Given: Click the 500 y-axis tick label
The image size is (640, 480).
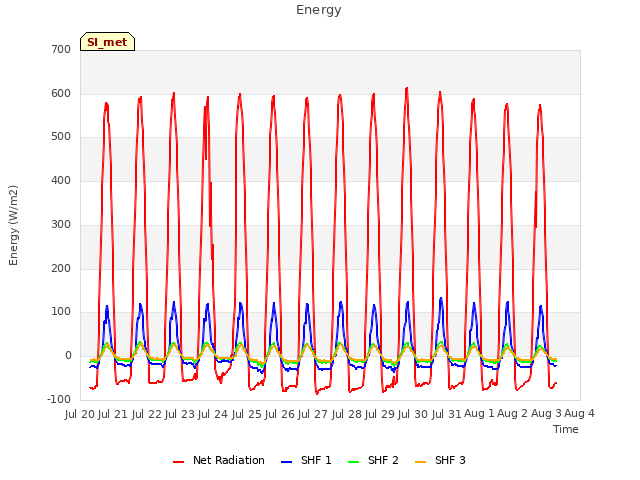Looking at the screenshot, I should click(61, 137).
